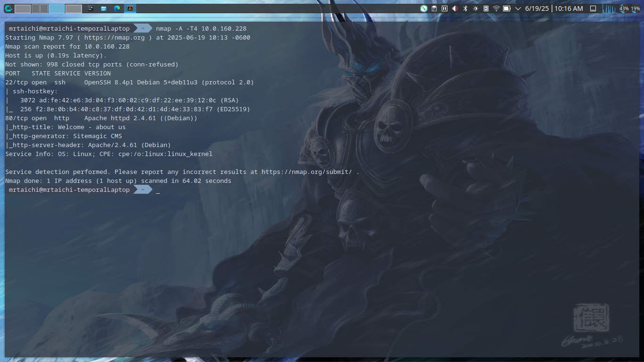Select the terminal app in the task manager
The width and height of the screenshot is (644, 362).
(x=130, y=8)
